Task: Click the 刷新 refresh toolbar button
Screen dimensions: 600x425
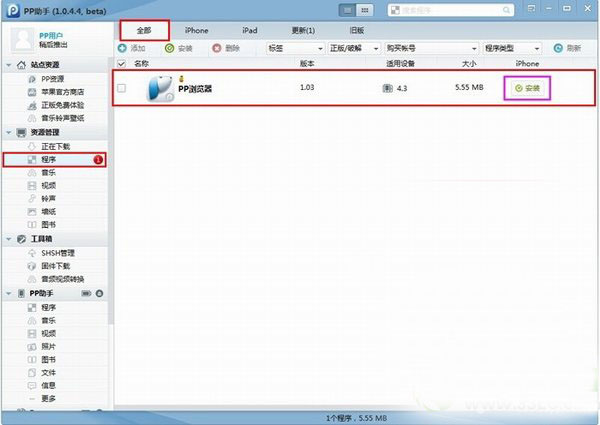Action: tap(567, 48)
